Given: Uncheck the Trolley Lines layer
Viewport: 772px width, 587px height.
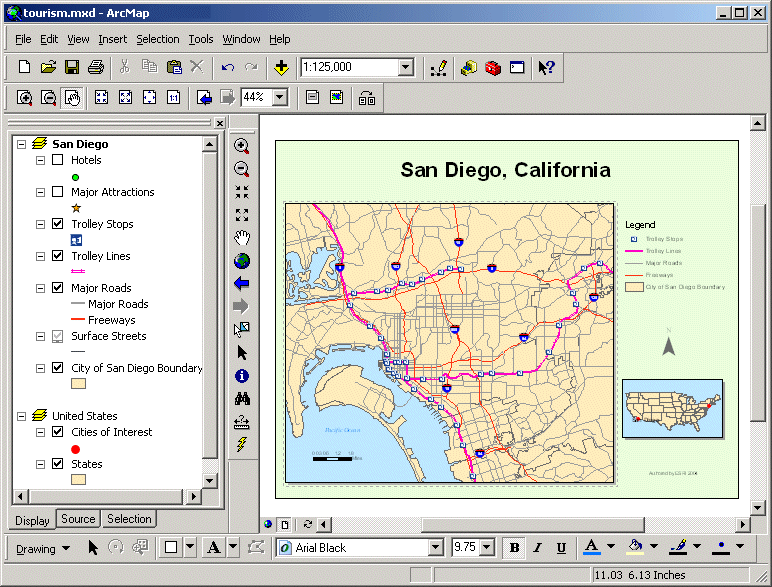Looking at the screenshot, I should tap(58, 256).
